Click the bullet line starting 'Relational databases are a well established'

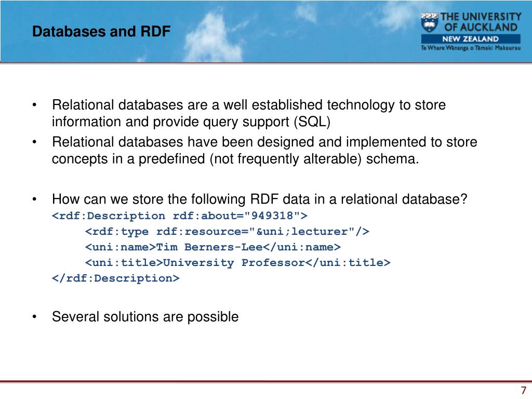pos(249,105)
